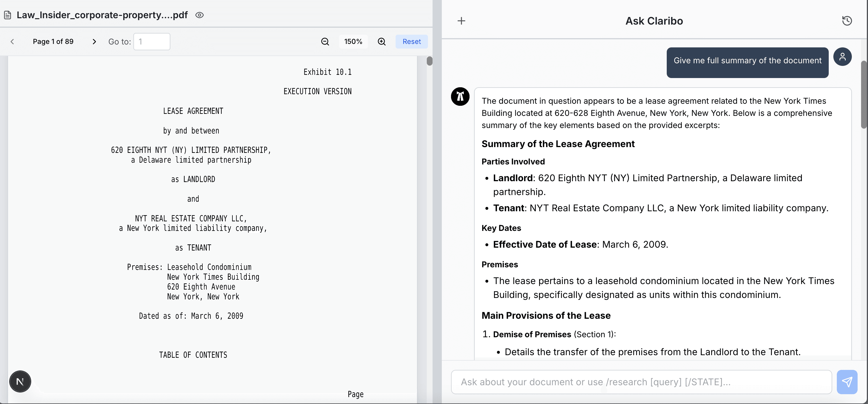This screenshot has height=404, width=868.
Task: Click the document file icon beside the filename
Action: click(x=8, y=15)
